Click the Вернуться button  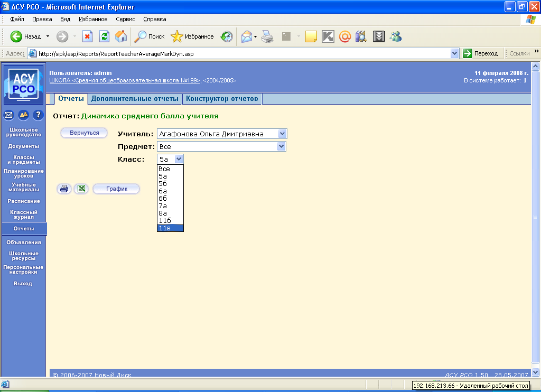pos(84,133)
